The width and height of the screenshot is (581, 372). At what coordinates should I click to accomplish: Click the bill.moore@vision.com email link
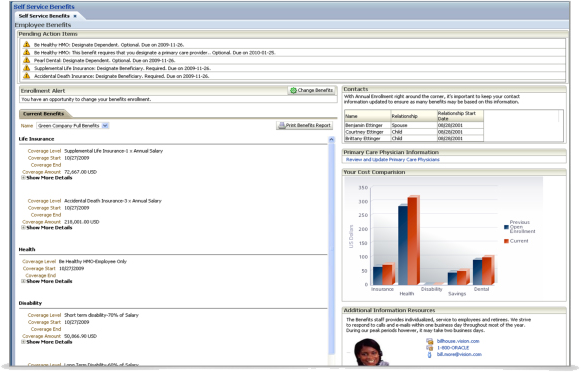point(459,354)
